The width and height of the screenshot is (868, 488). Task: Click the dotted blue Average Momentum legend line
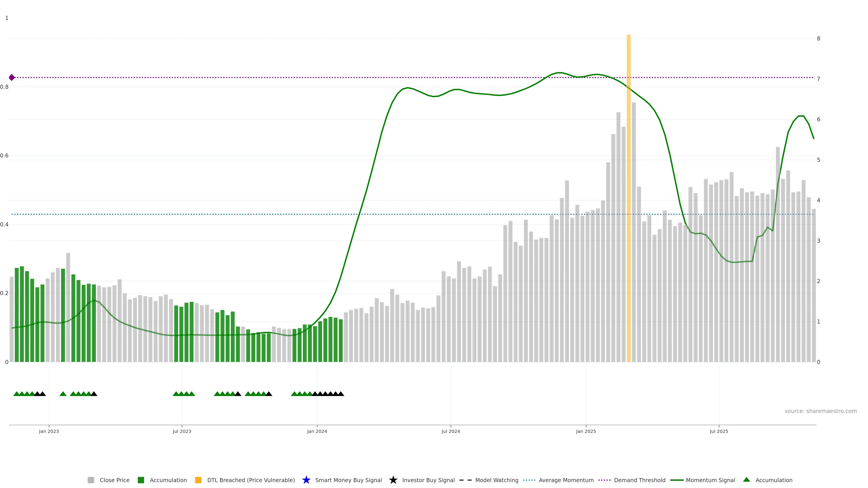529,480
